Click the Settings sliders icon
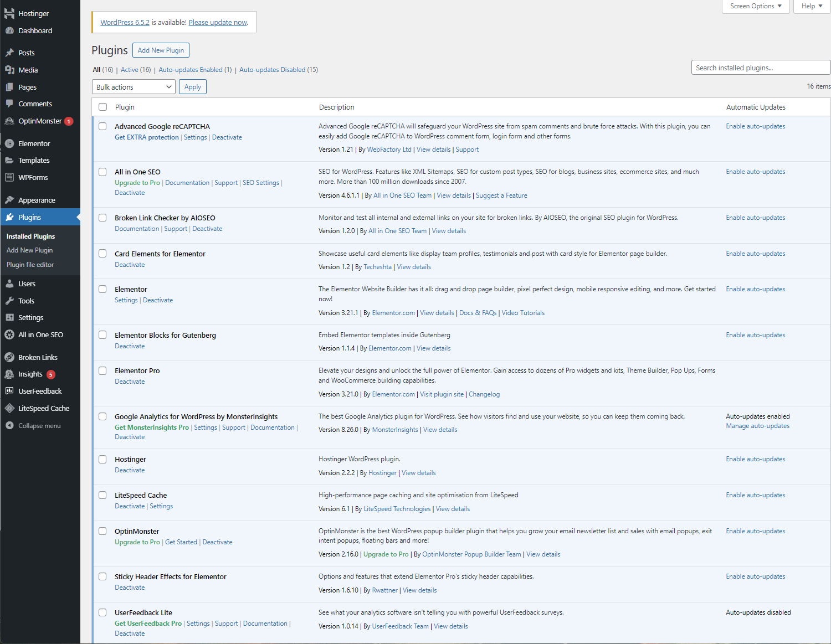831x644 pixels. (x=9, y=317)
